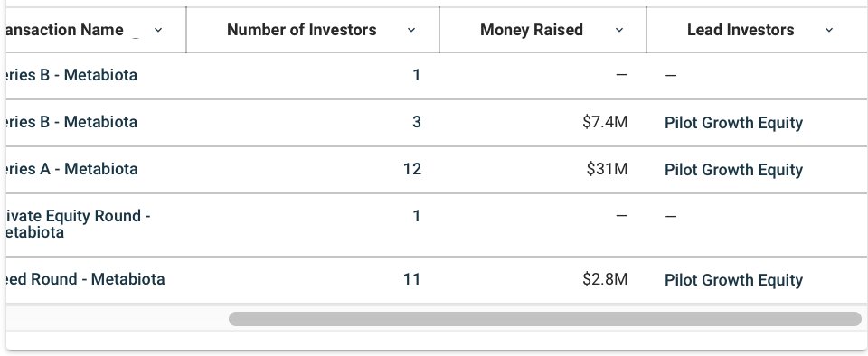The width and height of the screenshot is (868, 356).
Task: Click the Lead Investors column header
Action: tap(741, 30)
